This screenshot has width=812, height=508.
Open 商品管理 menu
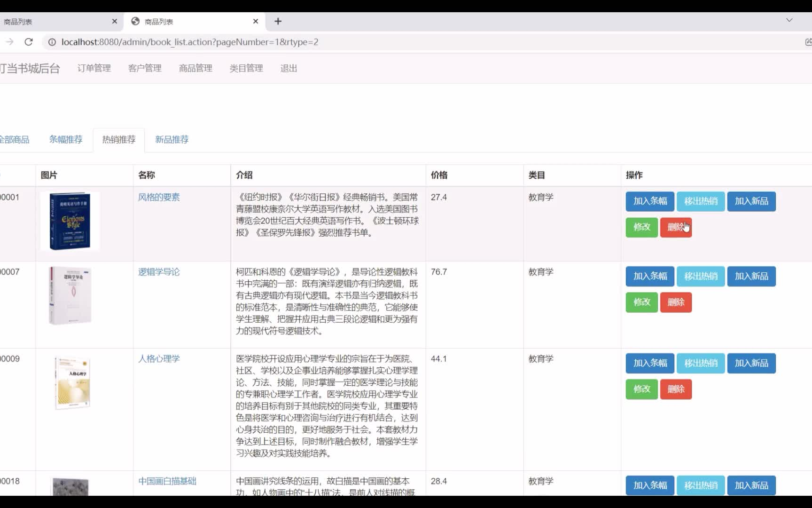click(195, 68)
